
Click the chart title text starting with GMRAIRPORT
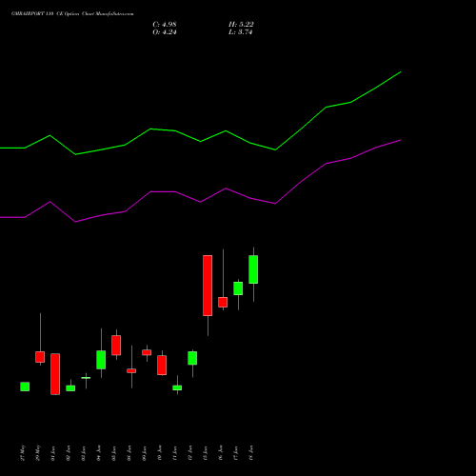click(72, 14)
